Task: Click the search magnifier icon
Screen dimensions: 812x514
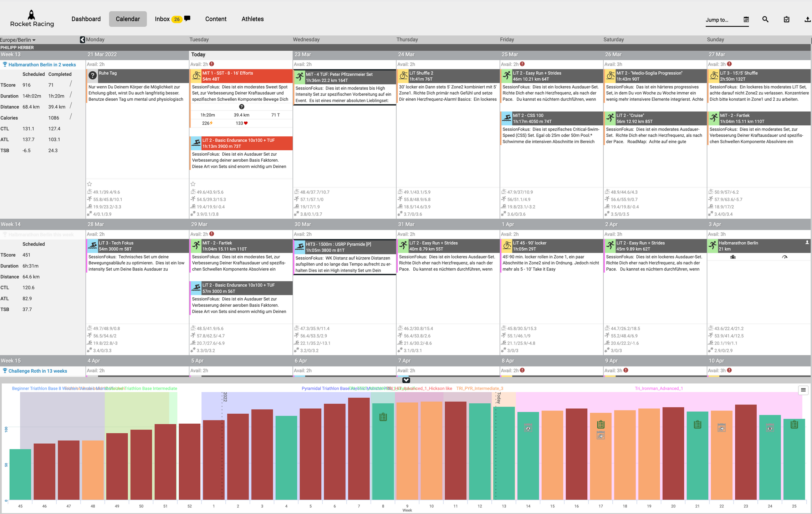Action: click(765, 19)
